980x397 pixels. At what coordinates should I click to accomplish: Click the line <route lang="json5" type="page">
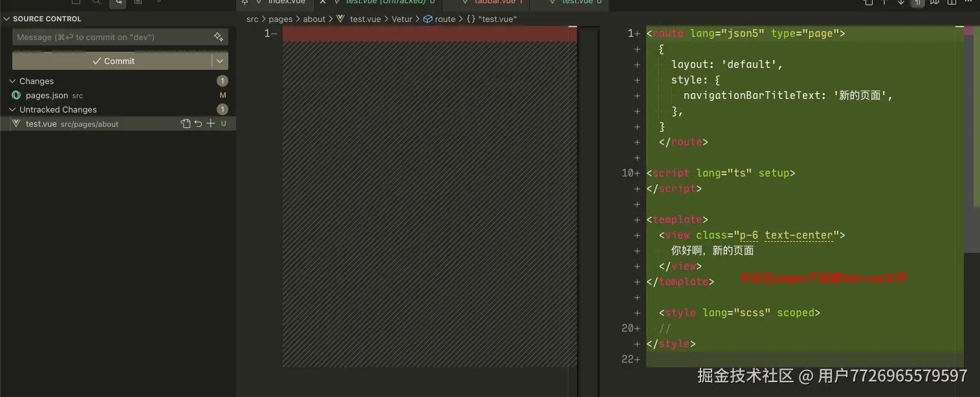click(746, 34)
